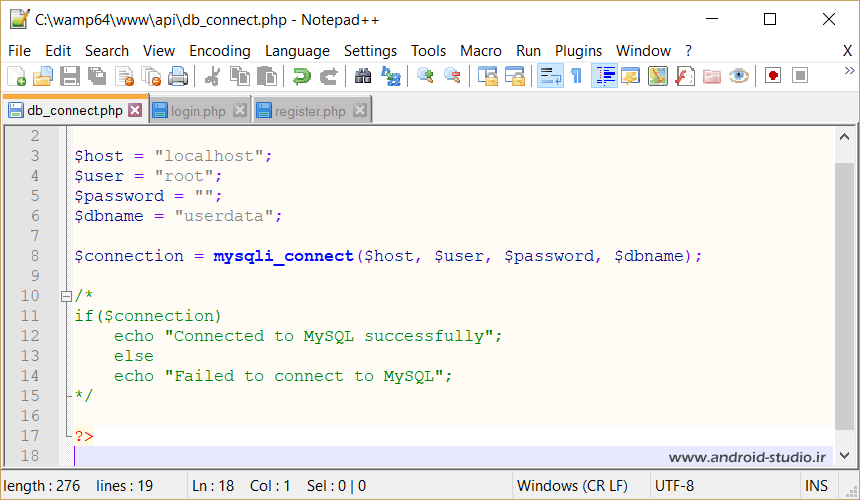Image resolution: width=860 pixels, height=500 pixels.
Task: Click the vertical scrollbar thumb
Action: coord(845,296)
